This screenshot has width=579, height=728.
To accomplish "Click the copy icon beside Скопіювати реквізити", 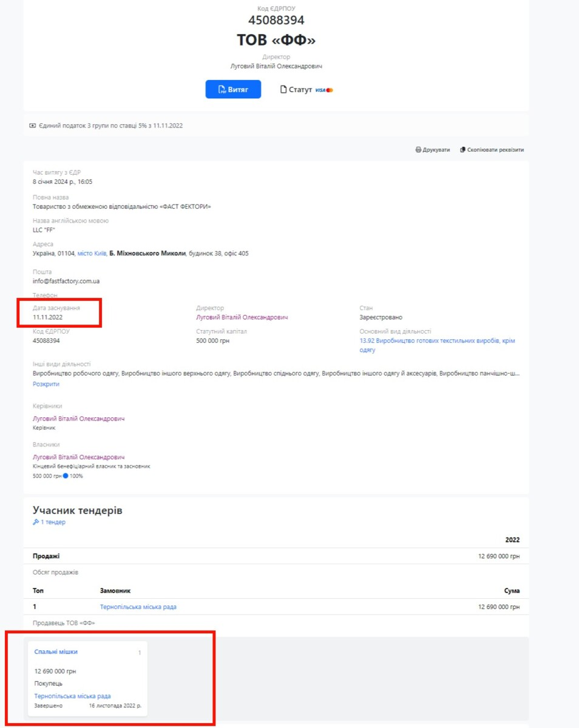I will (462, 150).
